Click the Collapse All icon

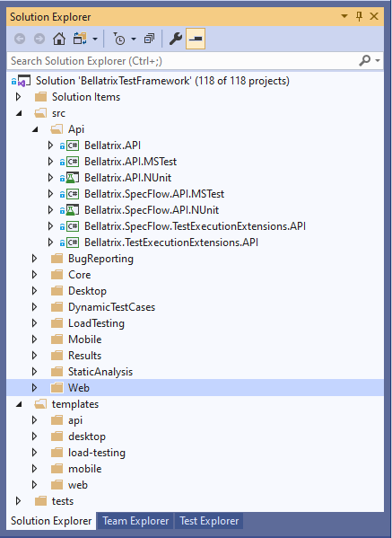[x=149, y=39]
